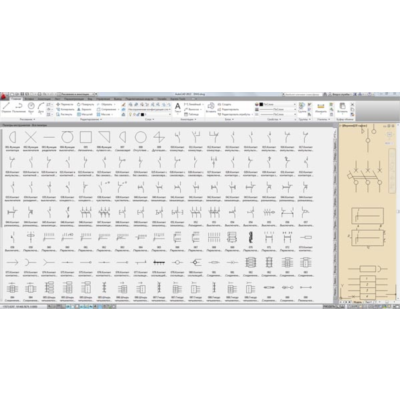Expand the object color ByLayer dropdown
The height and width of the screenshot is (400, 400).
click(277, 104)
